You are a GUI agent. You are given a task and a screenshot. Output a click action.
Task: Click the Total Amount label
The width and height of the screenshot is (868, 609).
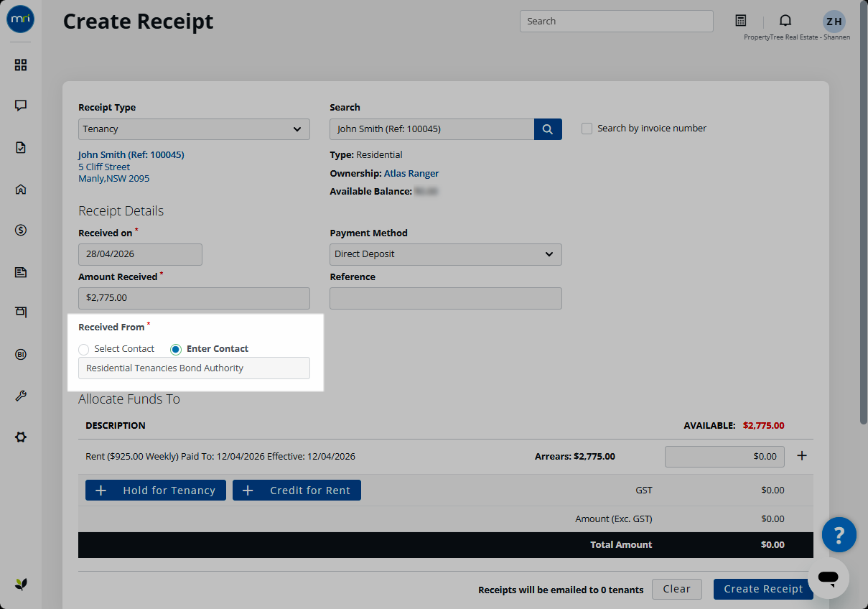[621, 544]
